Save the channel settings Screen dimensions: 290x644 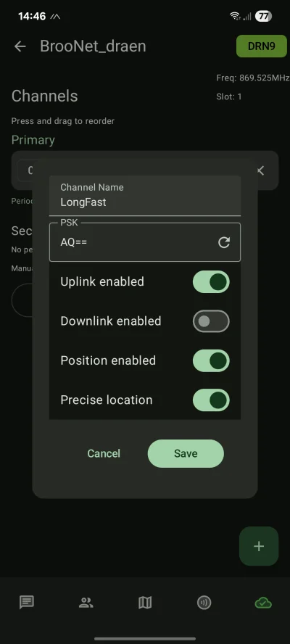tap(186, 453)
